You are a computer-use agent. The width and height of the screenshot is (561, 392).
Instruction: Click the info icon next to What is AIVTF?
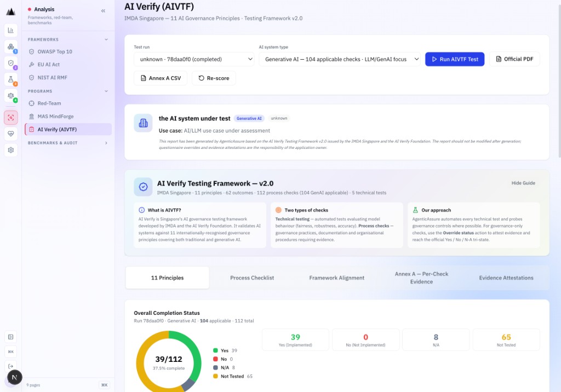142,210
